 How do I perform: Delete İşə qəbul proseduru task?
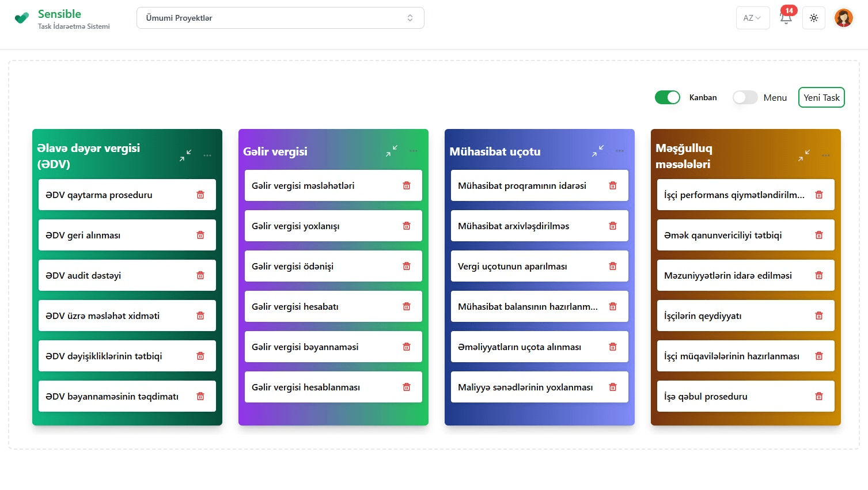click(x=819, y=396)
